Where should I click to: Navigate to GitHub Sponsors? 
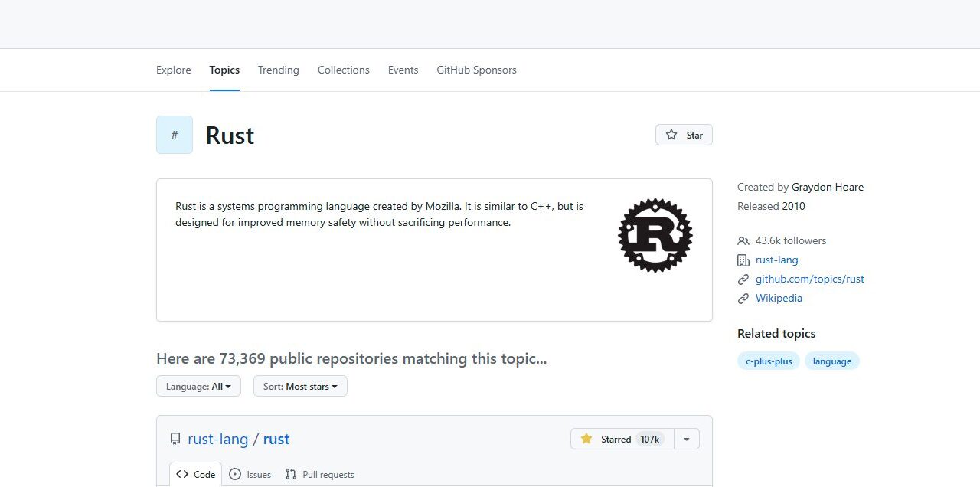(x=476, y=70)
